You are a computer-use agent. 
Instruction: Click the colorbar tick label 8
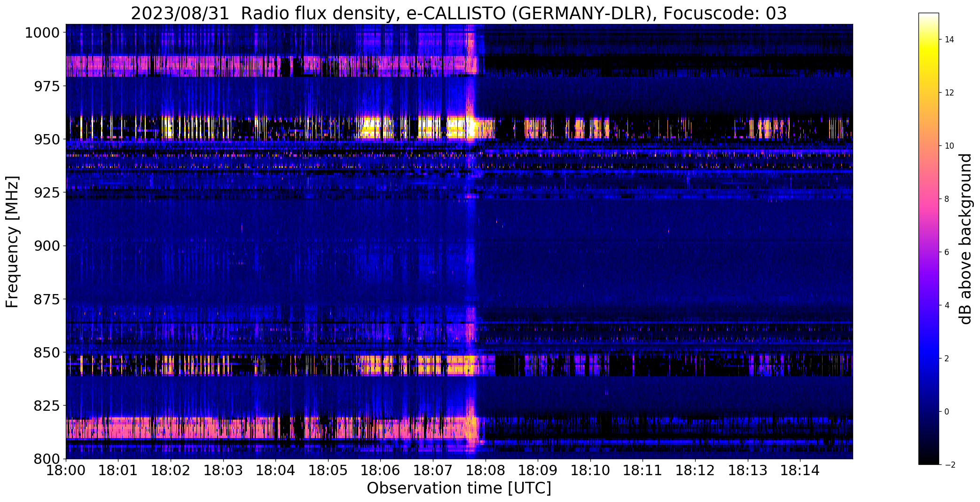(947, 199)
